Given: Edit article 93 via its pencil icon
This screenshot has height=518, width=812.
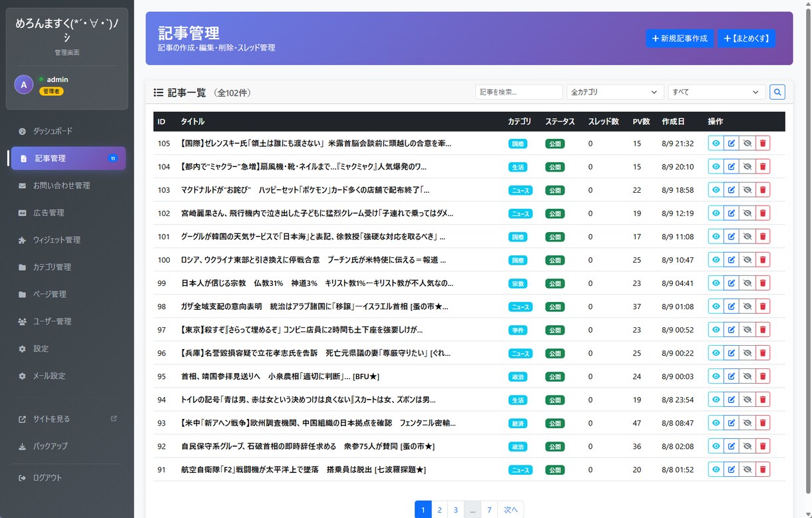Looking at the screenshot, I should pos(731,423).
